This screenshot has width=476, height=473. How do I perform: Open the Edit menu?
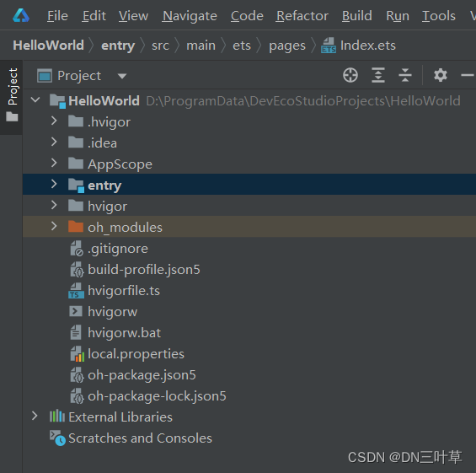coord(94,16)
